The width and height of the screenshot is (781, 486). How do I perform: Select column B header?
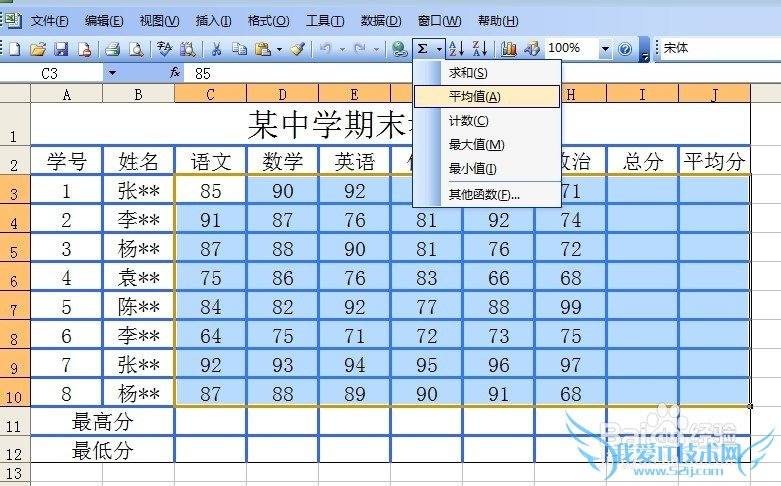click(138, 94)
